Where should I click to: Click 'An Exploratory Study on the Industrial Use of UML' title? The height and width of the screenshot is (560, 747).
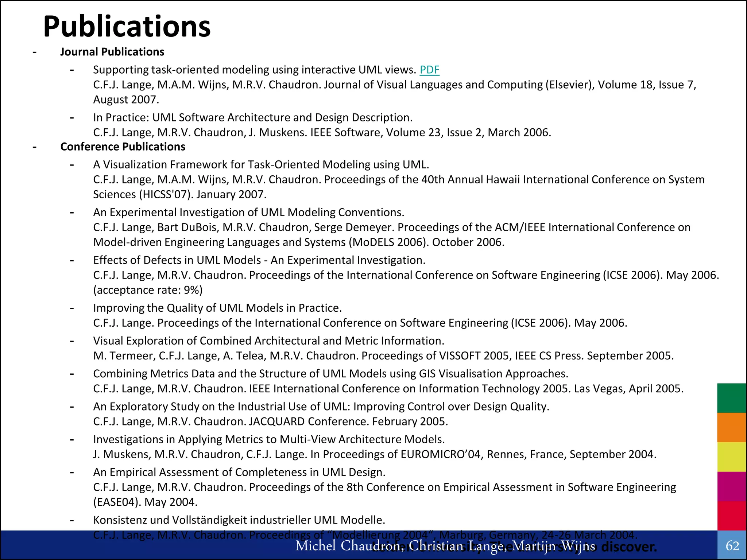(x=321, y=406)
